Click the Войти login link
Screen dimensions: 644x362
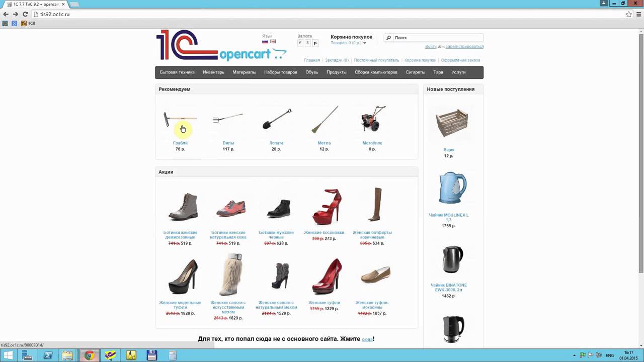point(431,47)
